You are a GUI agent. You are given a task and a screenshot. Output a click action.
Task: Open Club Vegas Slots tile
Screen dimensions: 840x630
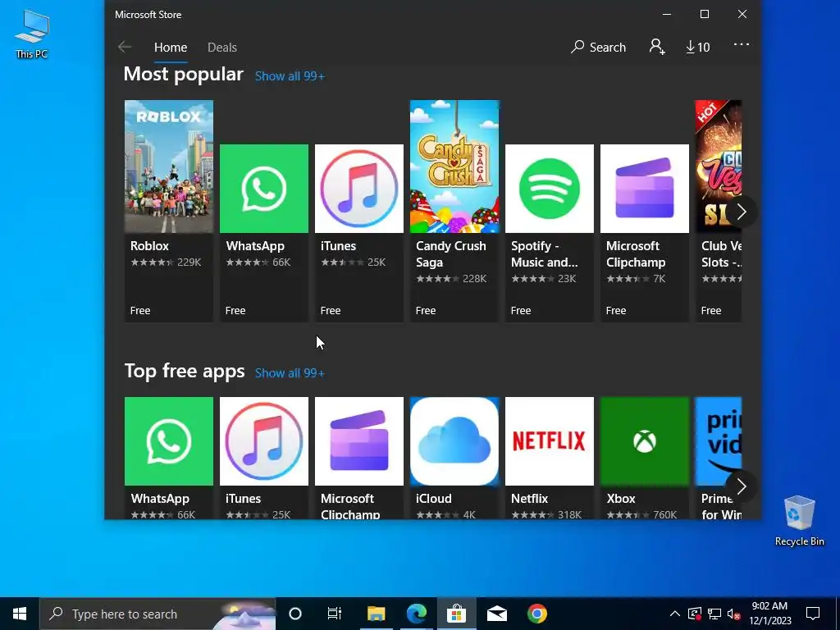point(719,211)
